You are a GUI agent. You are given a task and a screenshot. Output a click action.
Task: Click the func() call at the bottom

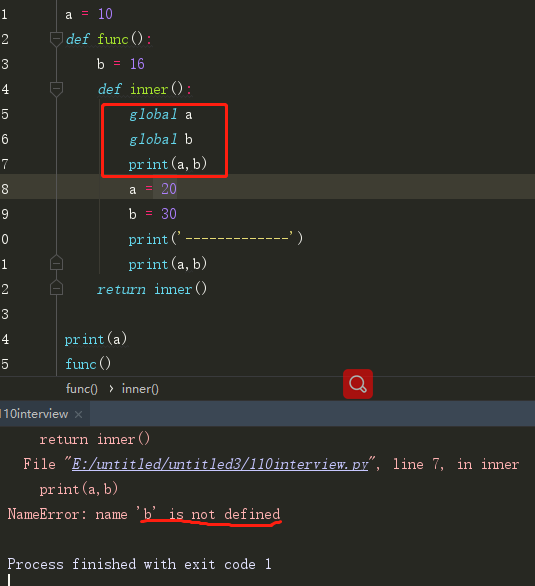(x=88, y=364)
